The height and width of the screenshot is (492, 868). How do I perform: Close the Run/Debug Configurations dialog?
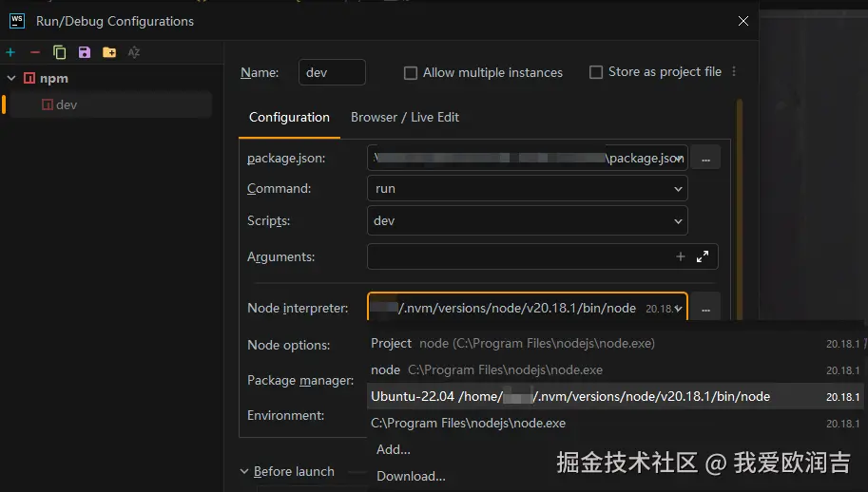(x=743, y=21)
